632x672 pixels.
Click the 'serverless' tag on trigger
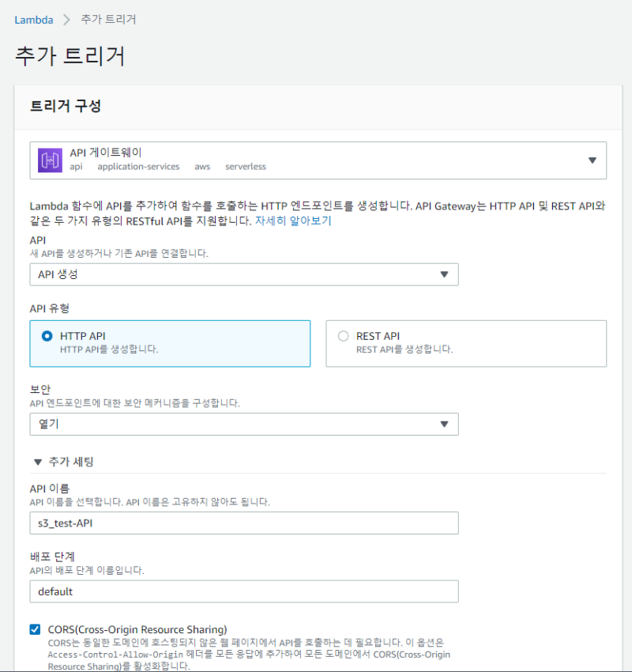pos(246,167)
